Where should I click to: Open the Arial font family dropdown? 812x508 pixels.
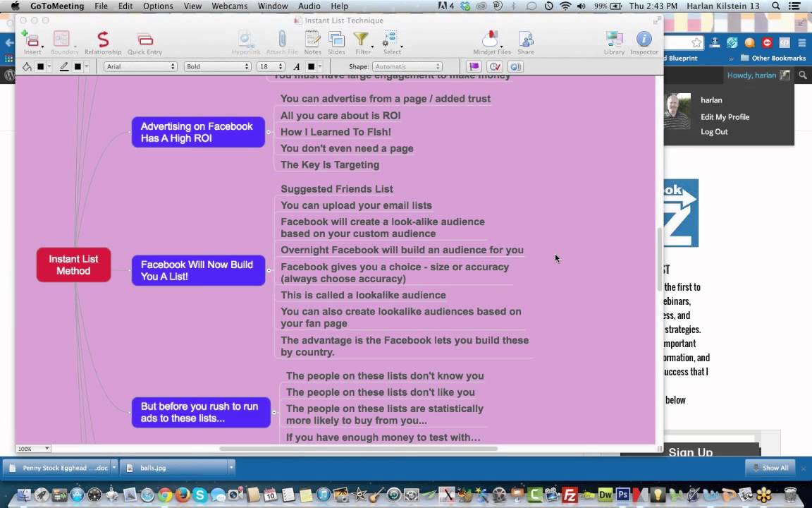(x=140, y=66)
